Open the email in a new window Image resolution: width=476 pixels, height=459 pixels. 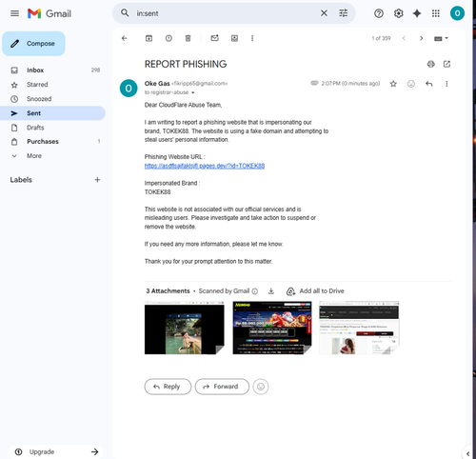(x=446, y=64)
